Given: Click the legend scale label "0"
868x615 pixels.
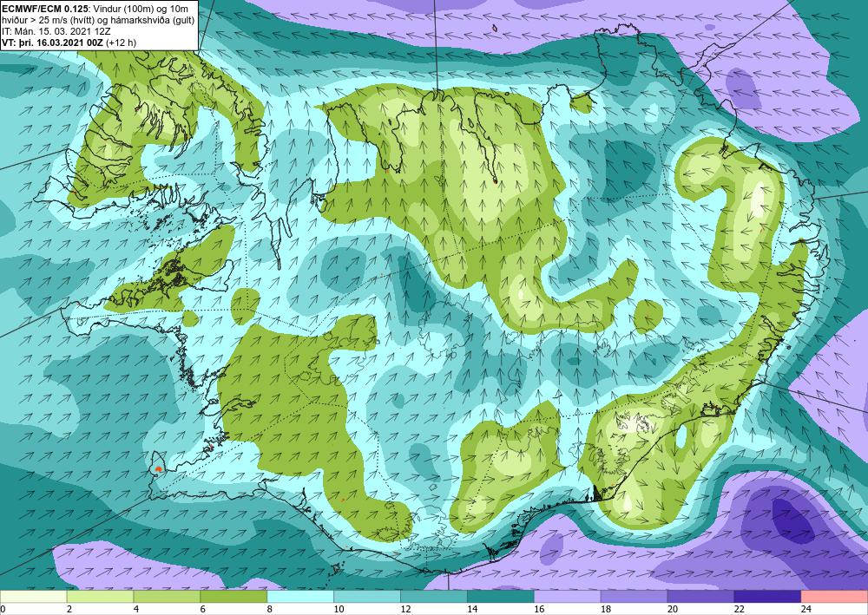Looking at the screenshot, I should [x=3, y=609].
